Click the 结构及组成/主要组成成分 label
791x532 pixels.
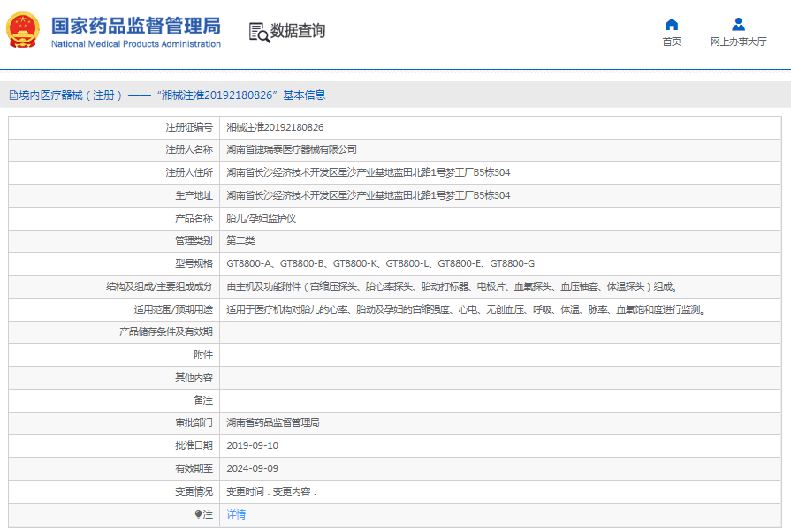click(159, 286)
